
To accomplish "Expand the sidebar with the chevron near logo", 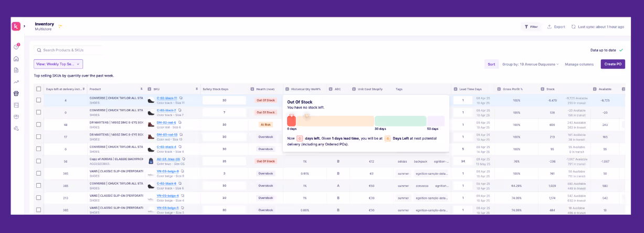I will coord(24,26).
